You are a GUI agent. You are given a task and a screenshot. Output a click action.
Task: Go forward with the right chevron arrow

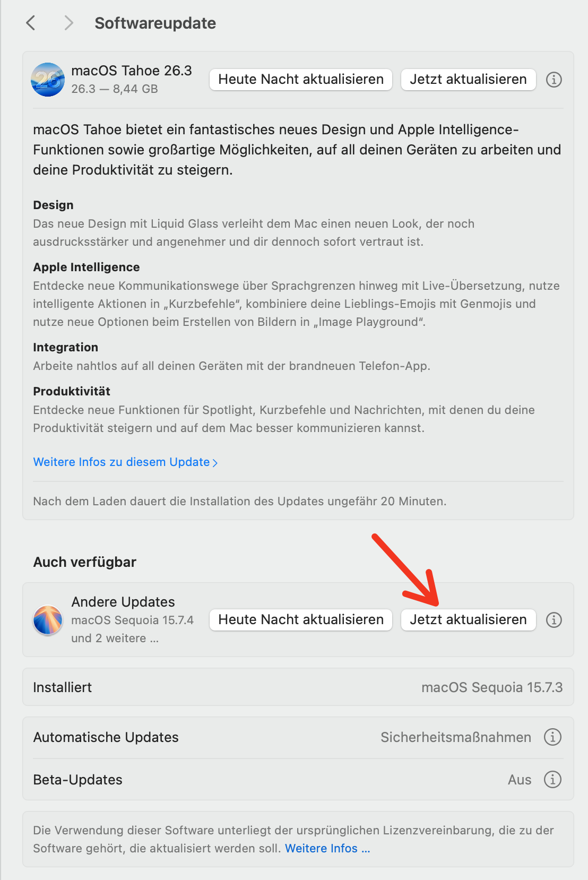68,23
